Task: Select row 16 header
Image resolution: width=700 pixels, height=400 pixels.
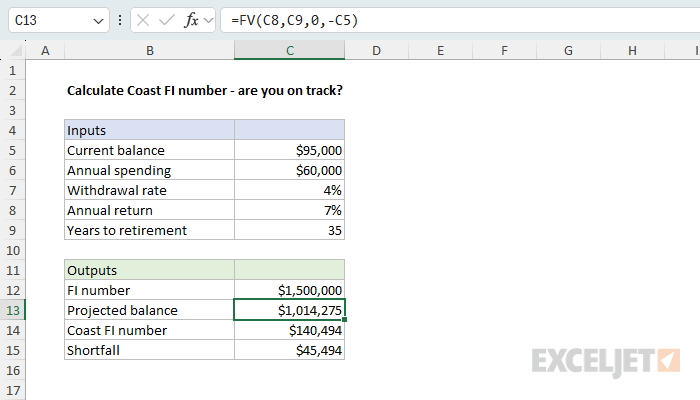Action: pyautogui.click(x=12, y=371)
